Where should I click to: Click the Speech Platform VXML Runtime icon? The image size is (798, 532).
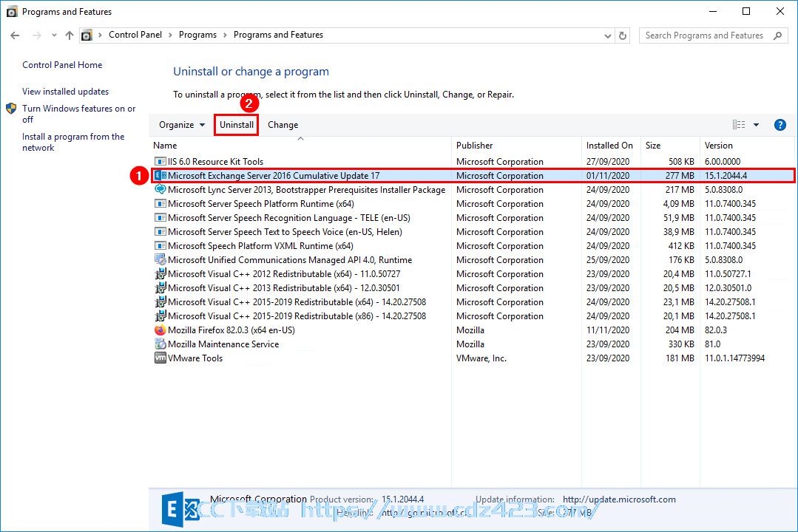(x=160, y=245)
